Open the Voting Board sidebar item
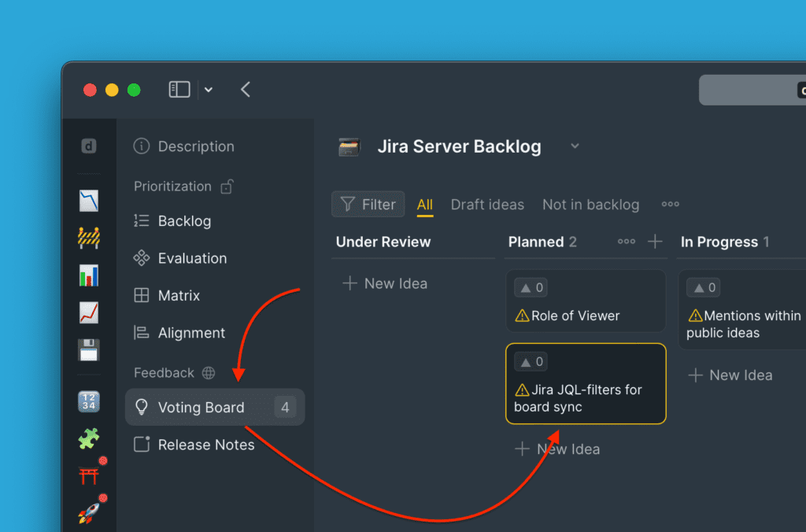This screenshot has height=532, width=806. pyautogui.click(x=201, y=408)
